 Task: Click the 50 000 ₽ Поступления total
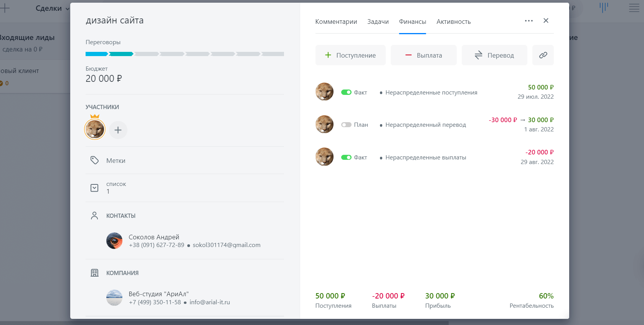330,296
